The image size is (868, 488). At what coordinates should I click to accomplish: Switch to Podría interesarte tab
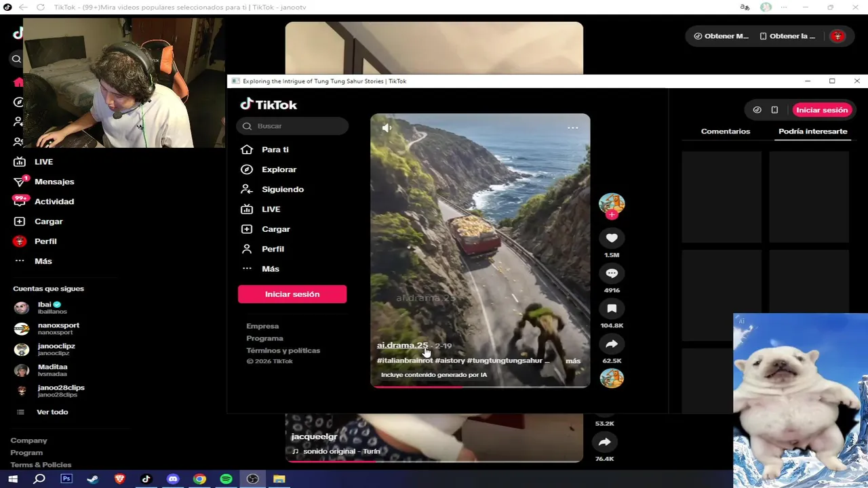click(x=813, y=131)
